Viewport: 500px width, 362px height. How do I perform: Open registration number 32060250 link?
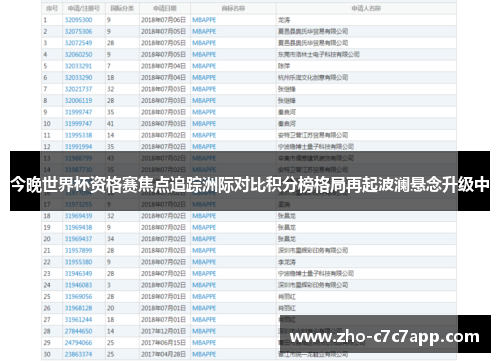point(78,54)
